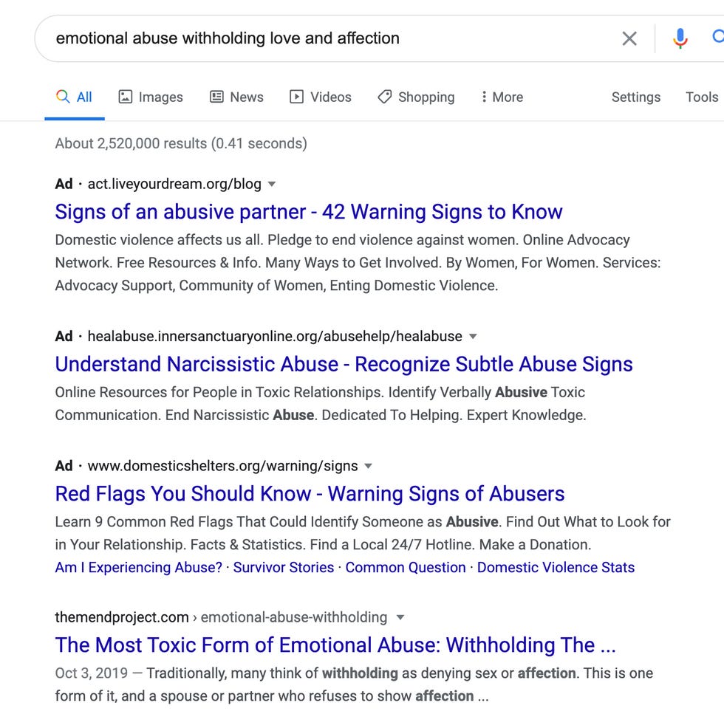Expand options arrow beside themendproject.com result
The width and height of the screenshot is (724, 728).
click(x=400, y=617)
